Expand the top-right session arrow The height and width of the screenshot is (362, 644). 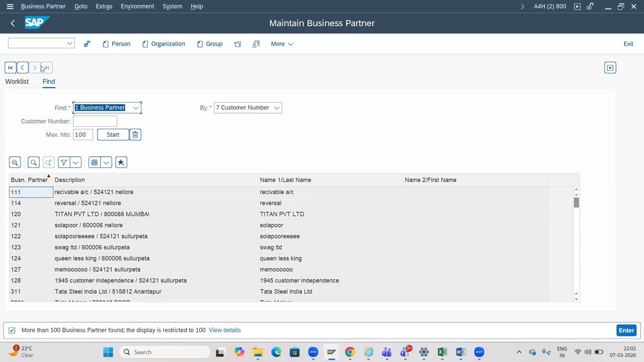click(522, 7)
